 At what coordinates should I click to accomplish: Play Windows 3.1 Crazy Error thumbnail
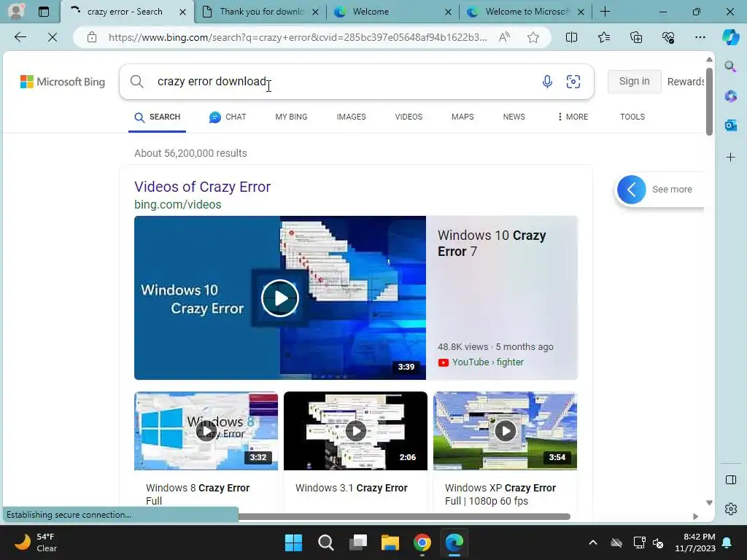355,431
